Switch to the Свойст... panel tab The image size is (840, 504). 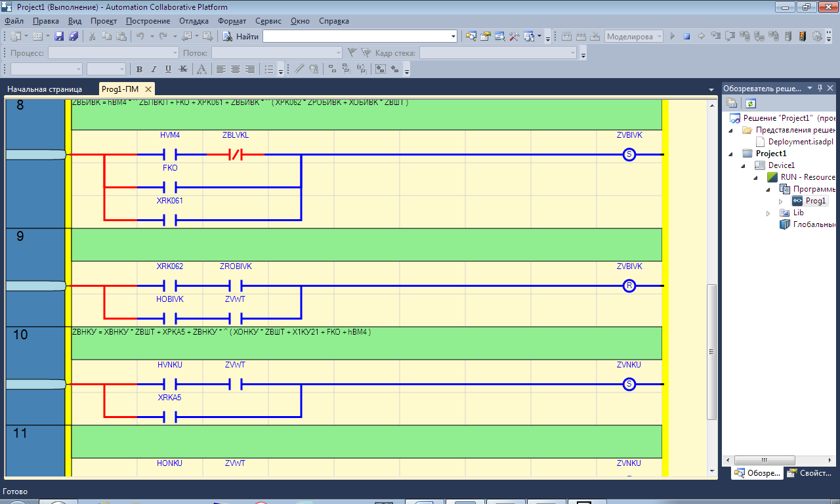(x=808, y=472)
